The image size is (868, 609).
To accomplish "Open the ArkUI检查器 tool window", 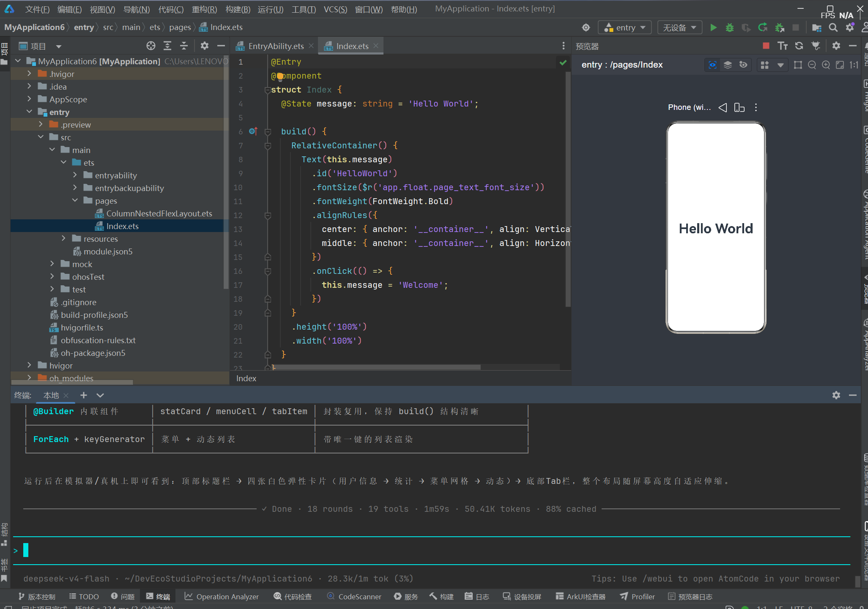I will click(580, 596).
